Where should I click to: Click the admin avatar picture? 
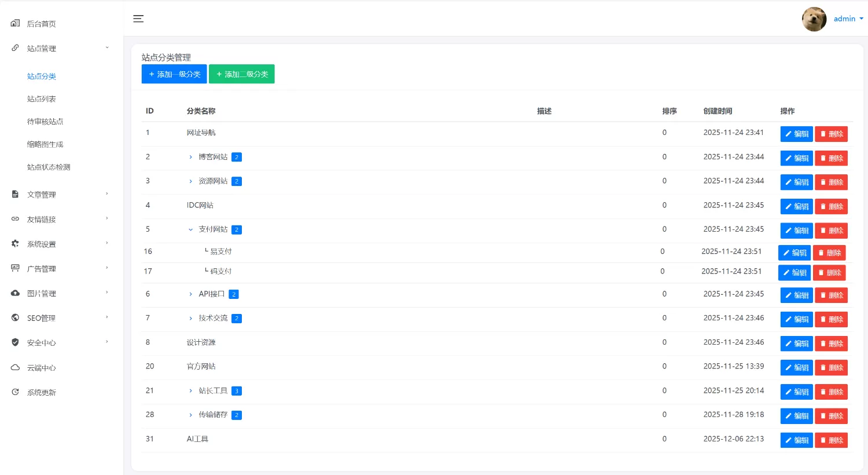[814, 19]
